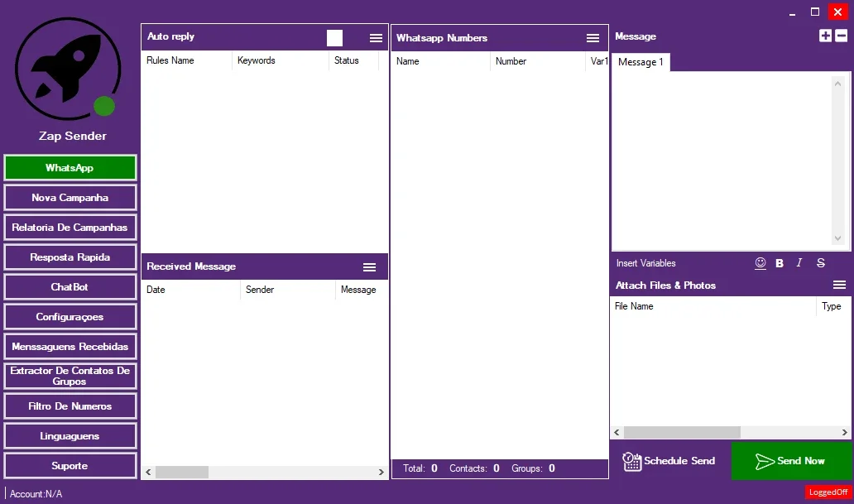This screenshot has width=854, height=504.
Task: Open Linguaguens settings
Action: point(70,436)
